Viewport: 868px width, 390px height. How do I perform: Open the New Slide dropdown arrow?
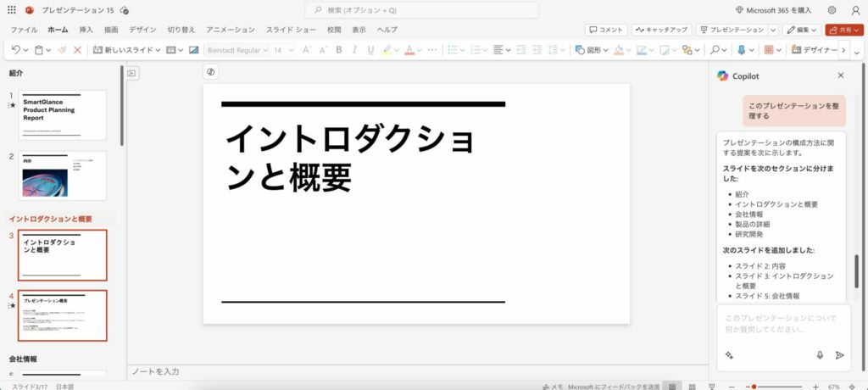tap(158, 50)
